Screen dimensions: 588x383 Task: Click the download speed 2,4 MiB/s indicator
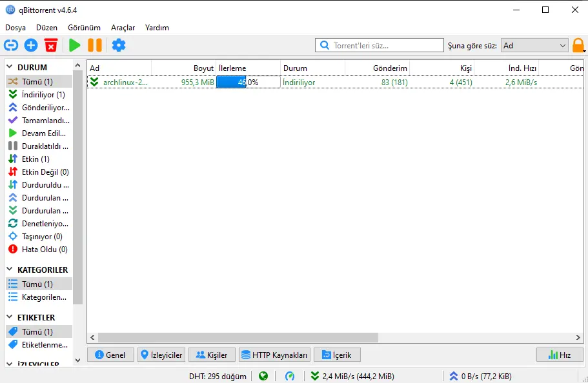pyautogui.click(x=352, y=376)
